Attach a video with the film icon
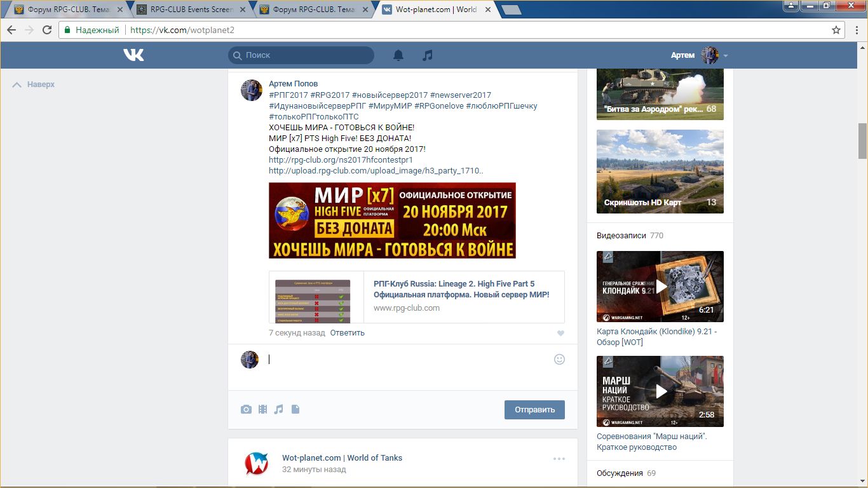 262,410
